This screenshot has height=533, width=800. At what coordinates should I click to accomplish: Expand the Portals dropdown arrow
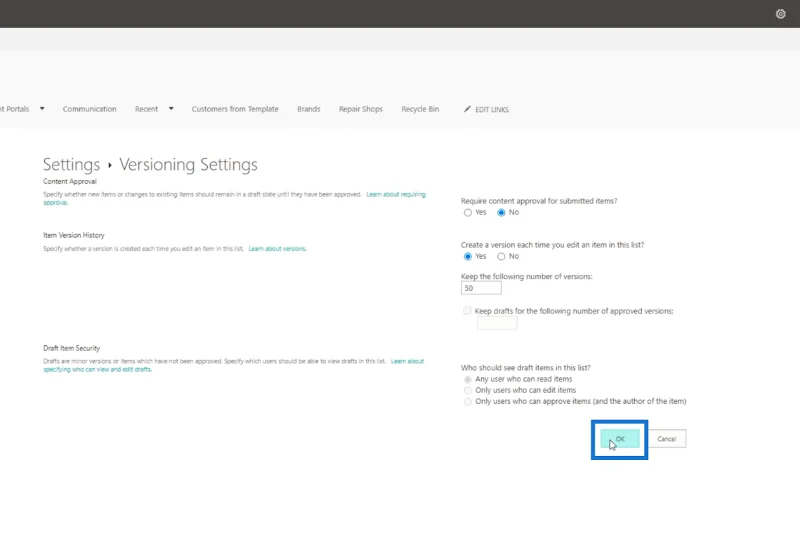42,109
